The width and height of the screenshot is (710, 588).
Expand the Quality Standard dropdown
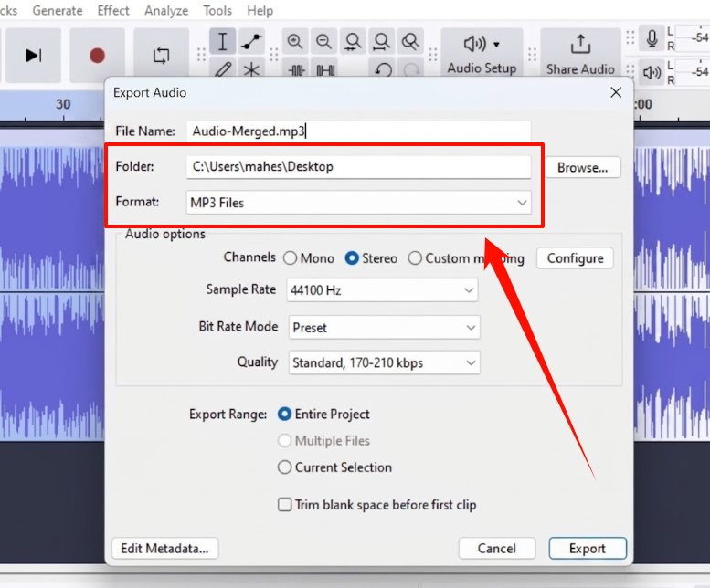point(384,362)
